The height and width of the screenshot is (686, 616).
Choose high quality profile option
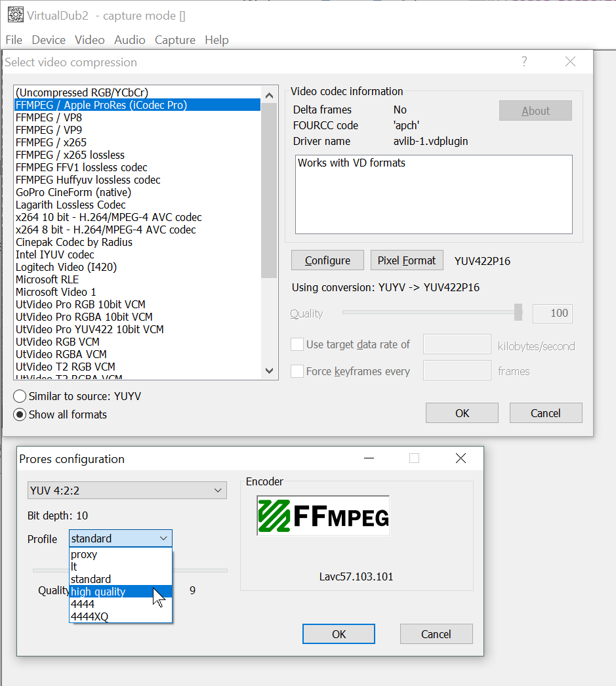coord(121,592)
